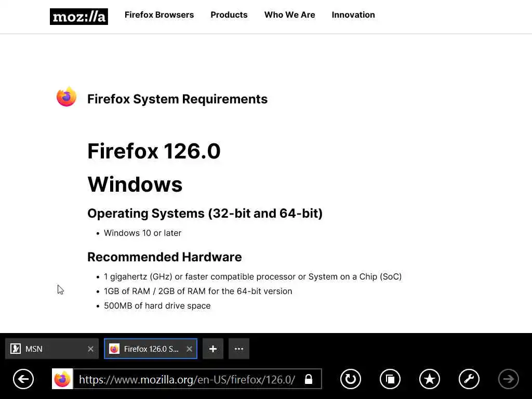Image resolution: width=532 pixels, height=399 pixels.
Task: Click the address bar URL field
Action: click(x=187, y=379)
